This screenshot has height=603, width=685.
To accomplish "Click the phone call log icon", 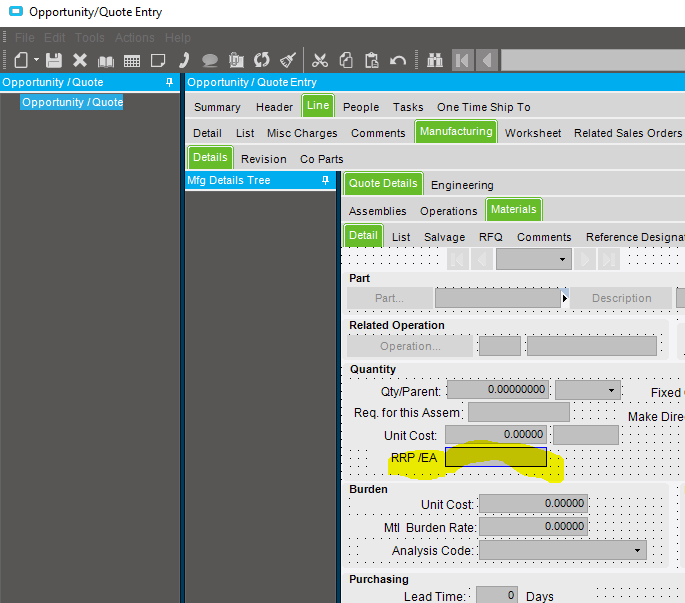I will (184, 60).
